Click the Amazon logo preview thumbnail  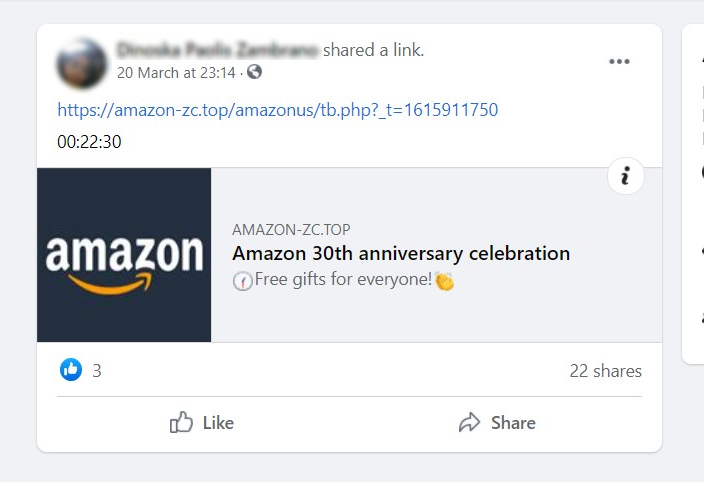tap(124, 255)
